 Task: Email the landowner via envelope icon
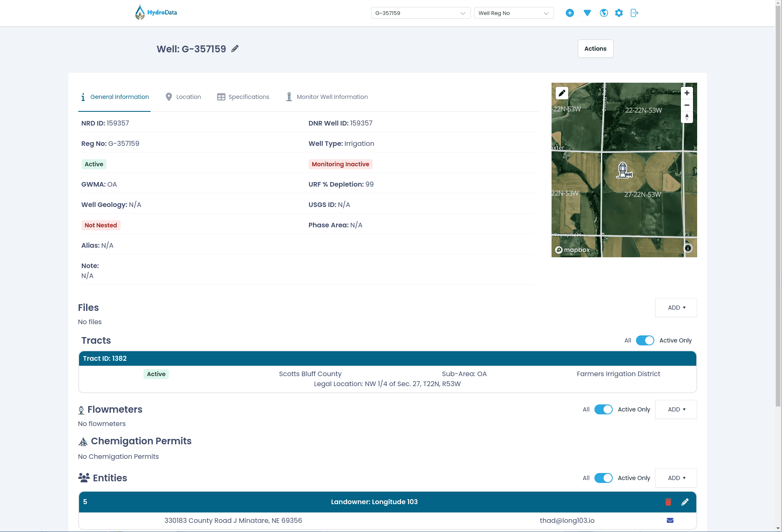[670, 520]
